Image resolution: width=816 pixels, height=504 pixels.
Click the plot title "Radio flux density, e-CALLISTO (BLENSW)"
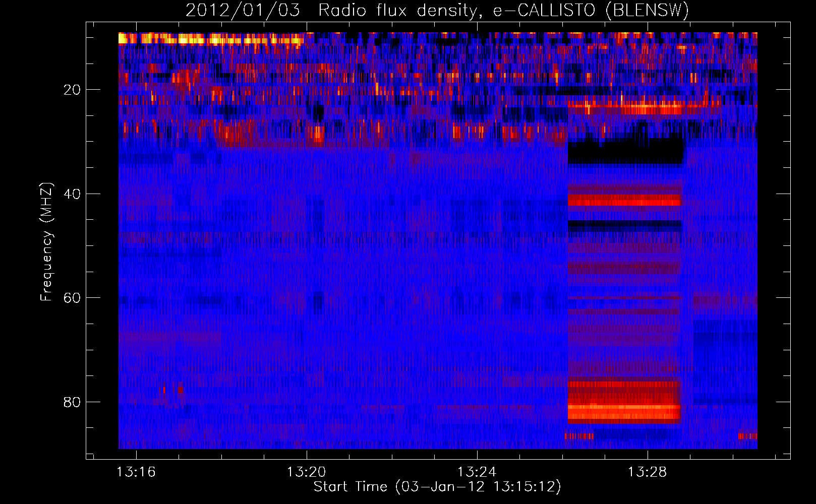pos(503,11)
